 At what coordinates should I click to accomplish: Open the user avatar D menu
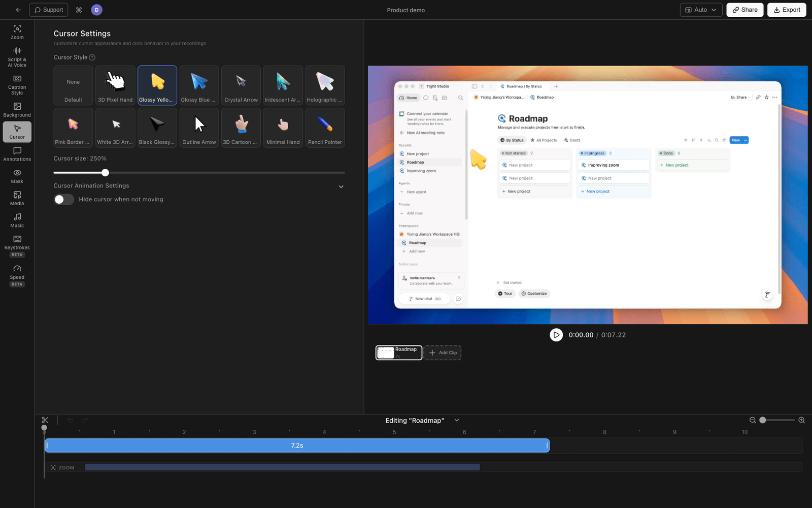(x=96, y=10)
